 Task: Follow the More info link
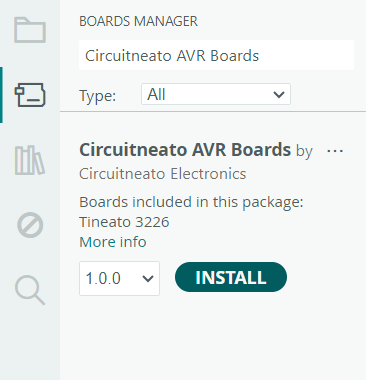[113, 242]
